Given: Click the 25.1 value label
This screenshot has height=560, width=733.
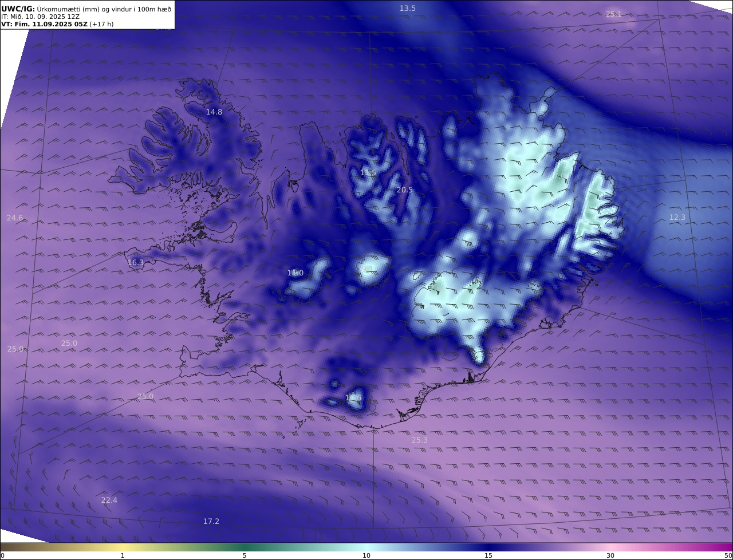Looking at the screenshot, I should [613, 14].
